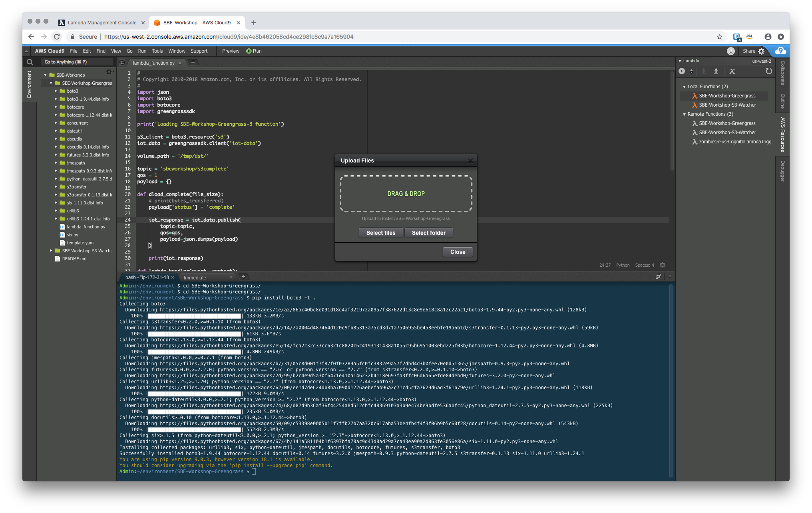Open the Tools menu
The height and width of the screenshot is (513, 812).
click(x=157, y=51)
